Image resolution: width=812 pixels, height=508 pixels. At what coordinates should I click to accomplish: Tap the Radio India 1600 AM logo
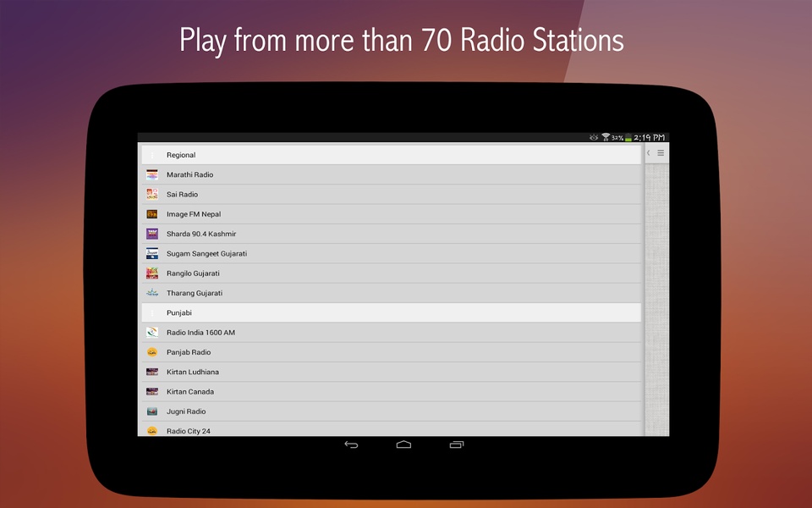(151, 332)
